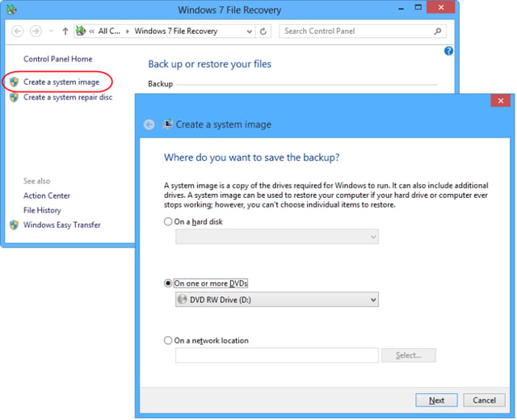Screen dimensions: 517x420
Task: Expand the address bar history dropdown
Action: 250,31
